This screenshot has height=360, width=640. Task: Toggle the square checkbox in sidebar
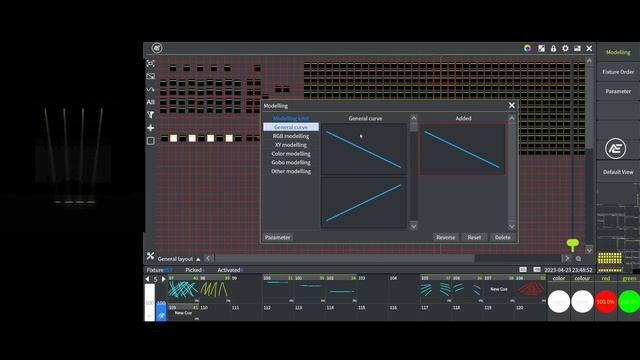pyautogui.click(x=151, y=141)
